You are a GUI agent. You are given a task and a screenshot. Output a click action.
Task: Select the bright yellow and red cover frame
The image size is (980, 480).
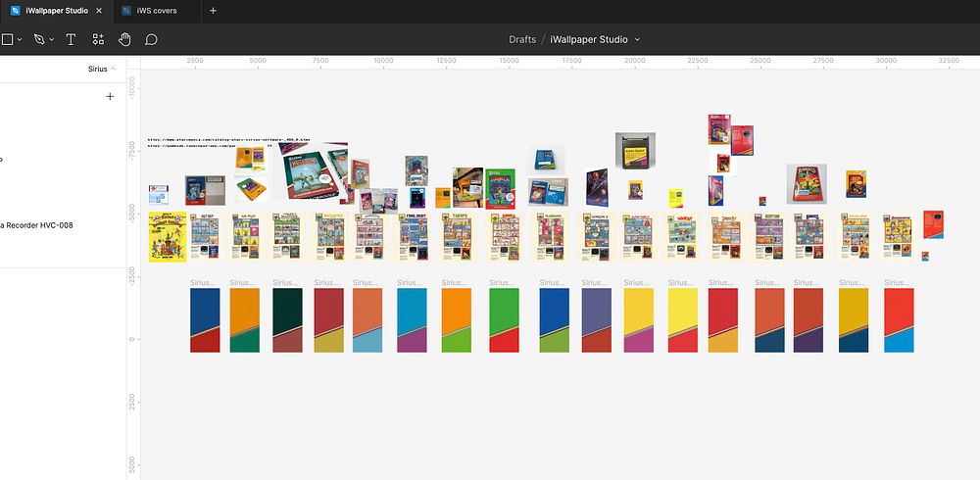(x=682, y=320)
